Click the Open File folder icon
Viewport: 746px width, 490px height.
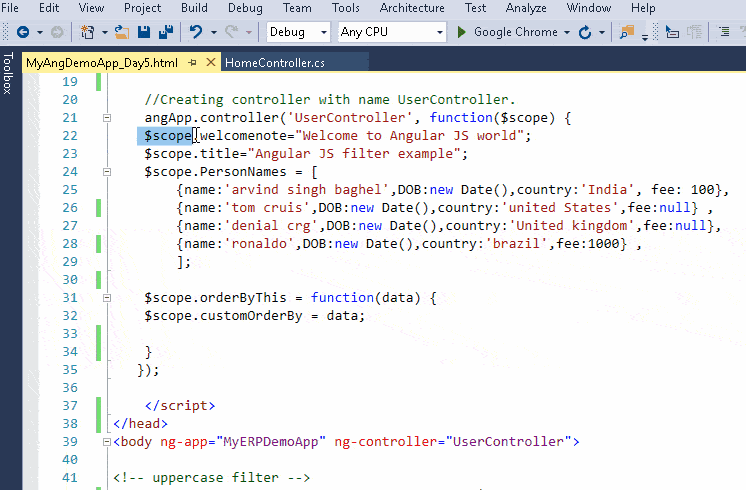(x=122, y=32)
